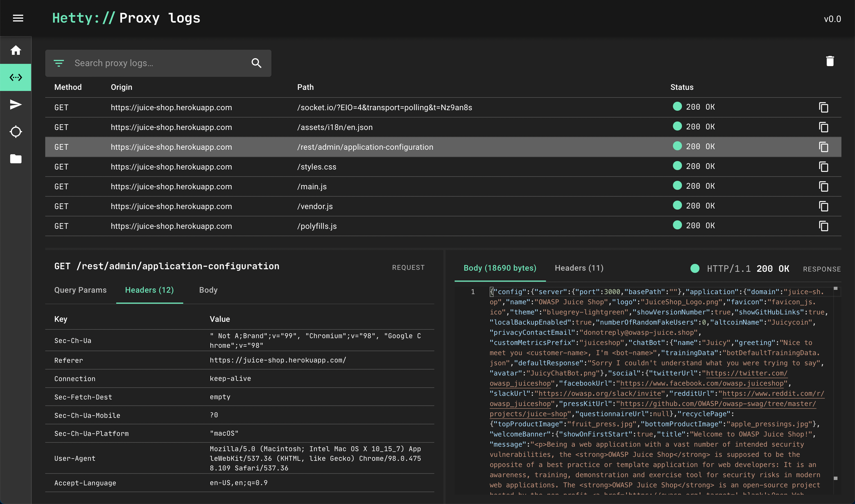Switch to the Query Params tab

pos(80,290)
